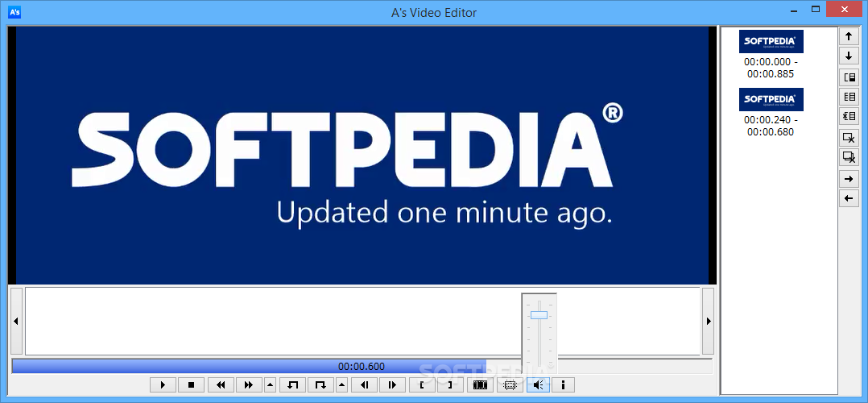Delete selected clip with single-box X icon

point(849,138)
